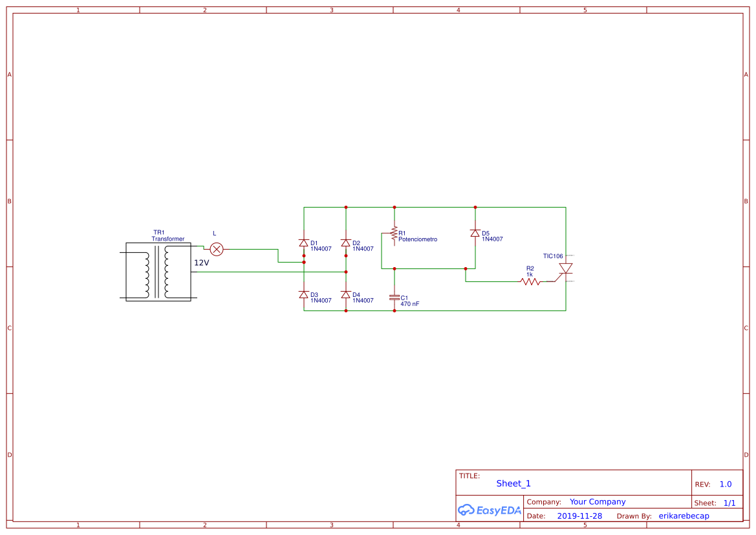
Task: Click the 470 nF capacitor value label
Action: (x=410, y=304)
